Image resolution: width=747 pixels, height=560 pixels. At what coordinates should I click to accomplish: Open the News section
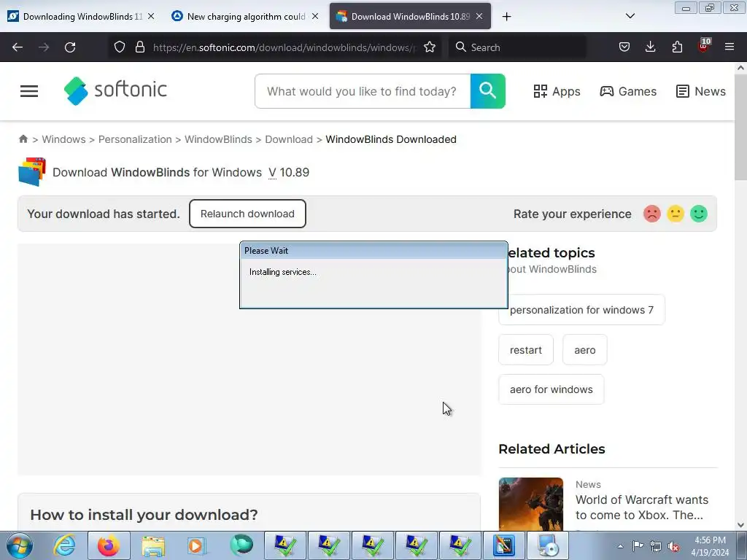[x=701, y=91]
